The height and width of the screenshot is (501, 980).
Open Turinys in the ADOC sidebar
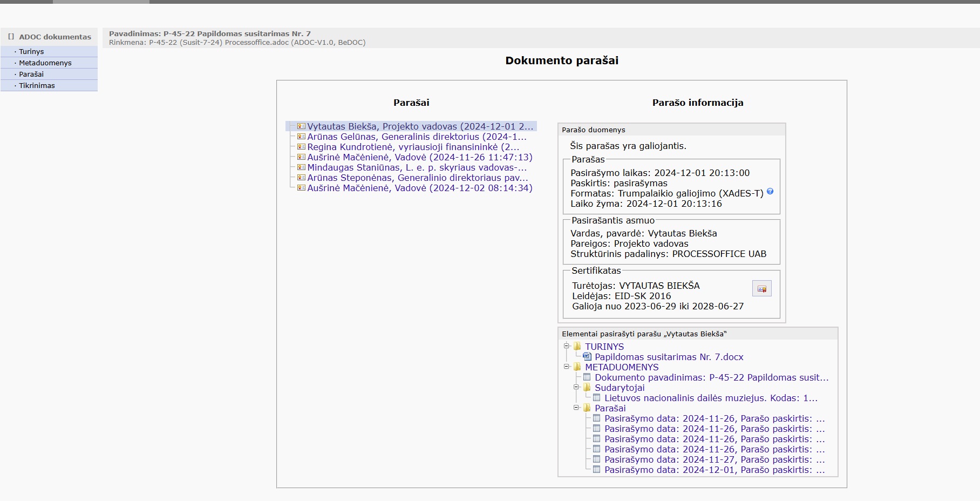31,52
